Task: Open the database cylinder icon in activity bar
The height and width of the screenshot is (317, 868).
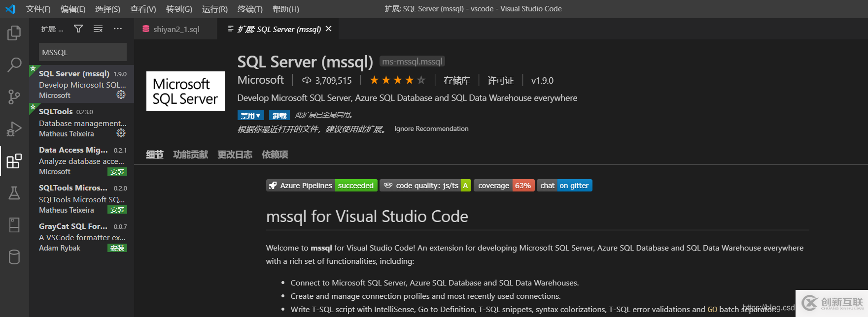Action: 14,256
